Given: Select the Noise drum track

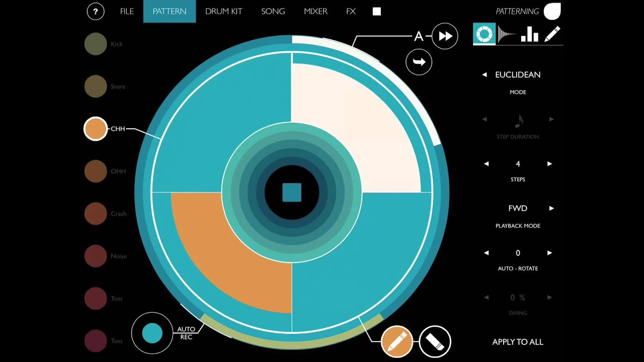Looking at the screenshot, I should pos(96,256).
